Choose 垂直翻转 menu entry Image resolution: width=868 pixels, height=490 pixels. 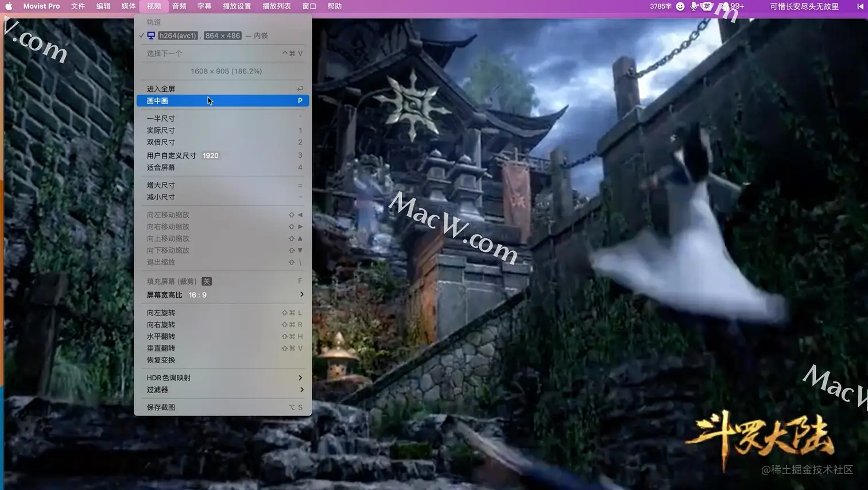[223, 348]
